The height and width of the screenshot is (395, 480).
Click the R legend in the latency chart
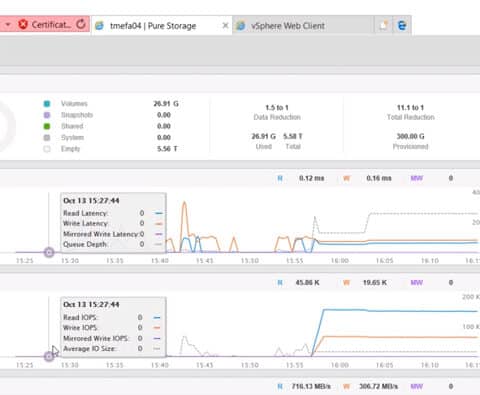(280, 178)
